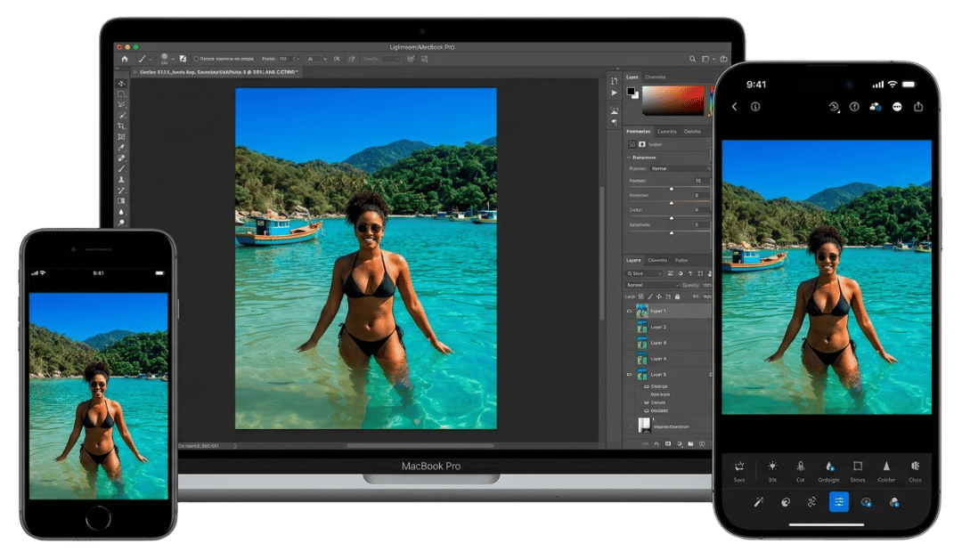Screen dimensions: 962x560
Task: Toggle visibility of Layer 5
Action: 630,375
